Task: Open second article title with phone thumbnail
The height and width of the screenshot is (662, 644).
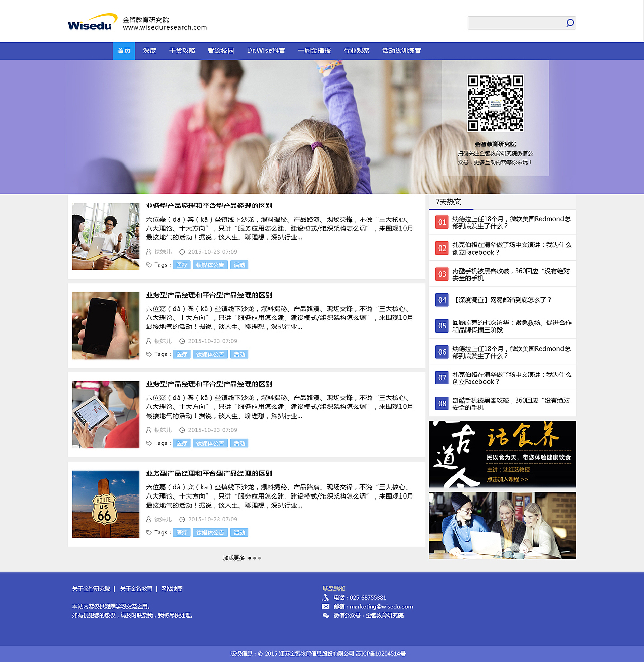Action: (x=209, y=295)
